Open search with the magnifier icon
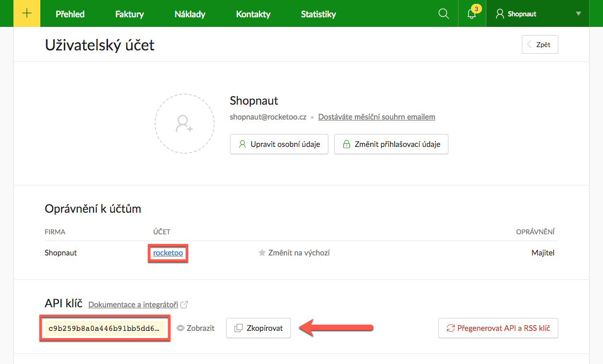The height and width of the screenshot is (364, 603). (444, 14)
